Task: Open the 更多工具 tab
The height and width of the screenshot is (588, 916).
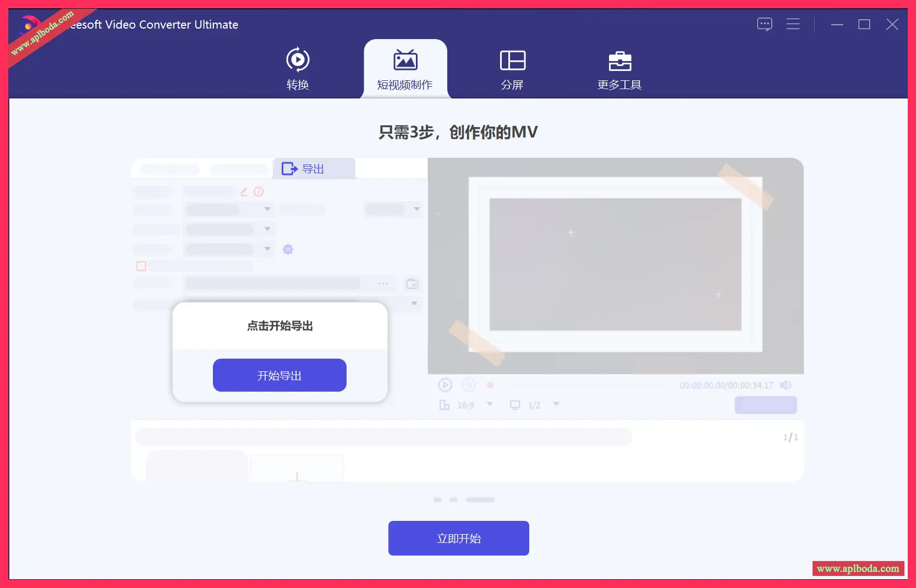Action: pyautogui.click(x=619, y=70)
